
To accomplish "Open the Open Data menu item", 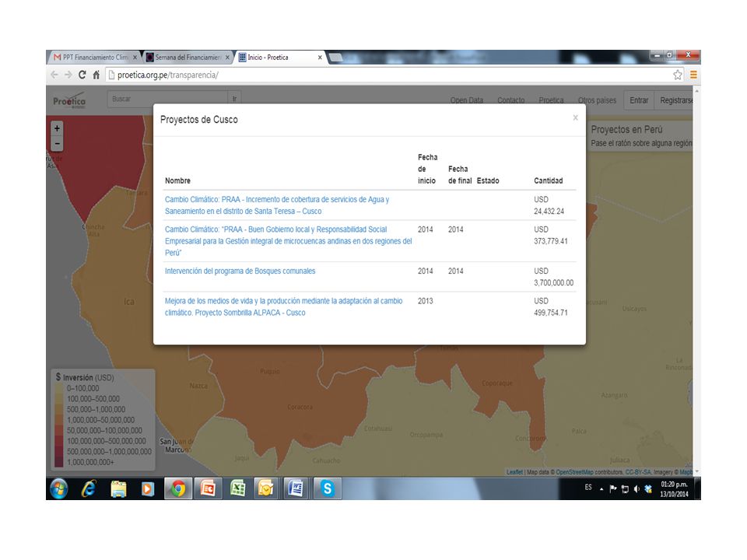I will pos(466,100).
